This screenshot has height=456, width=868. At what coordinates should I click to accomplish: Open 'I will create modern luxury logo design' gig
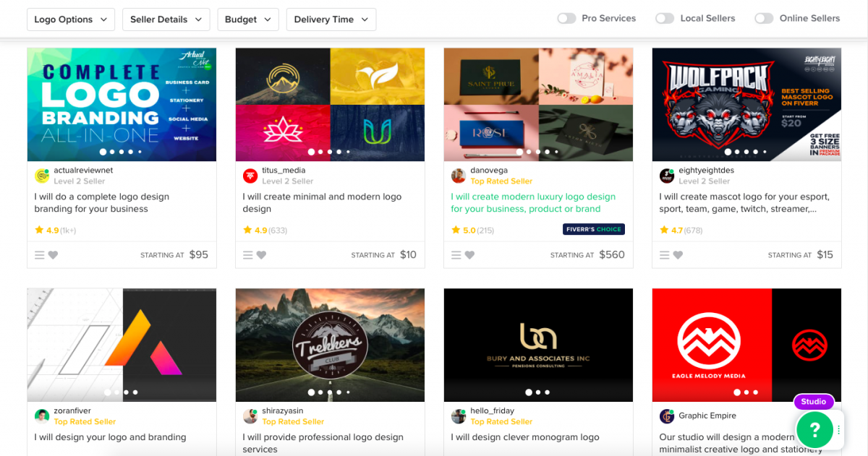pos(533,203)
